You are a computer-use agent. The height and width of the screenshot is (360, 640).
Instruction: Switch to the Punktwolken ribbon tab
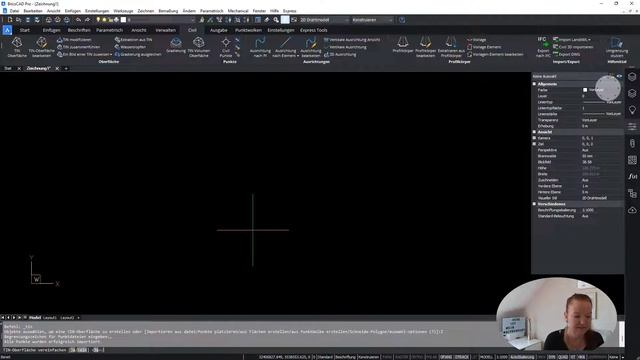(x=248, y=30)
